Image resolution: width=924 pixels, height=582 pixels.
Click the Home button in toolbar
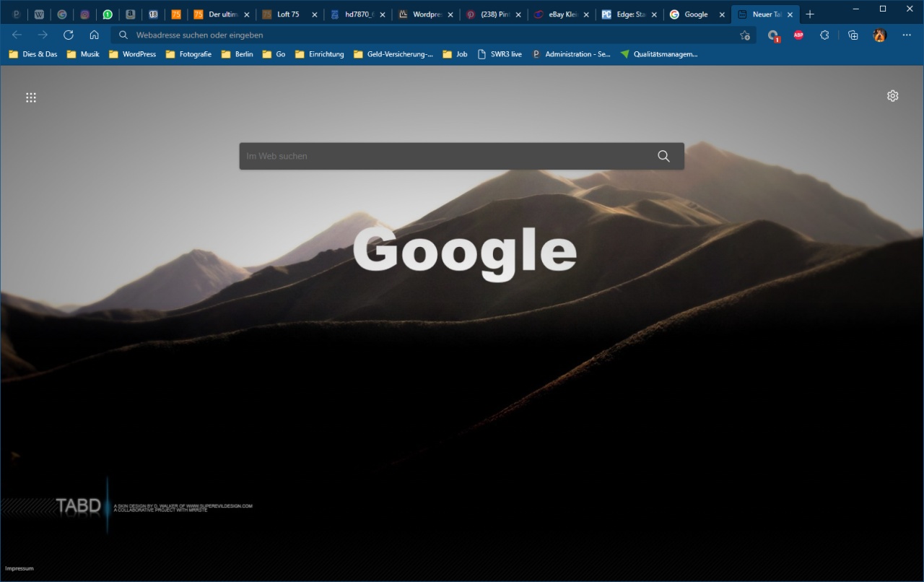pyautogui.click(x=94, y=35)
